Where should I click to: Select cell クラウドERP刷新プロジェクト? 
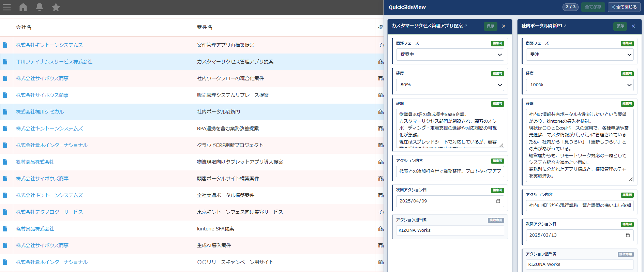click(284, 145)
